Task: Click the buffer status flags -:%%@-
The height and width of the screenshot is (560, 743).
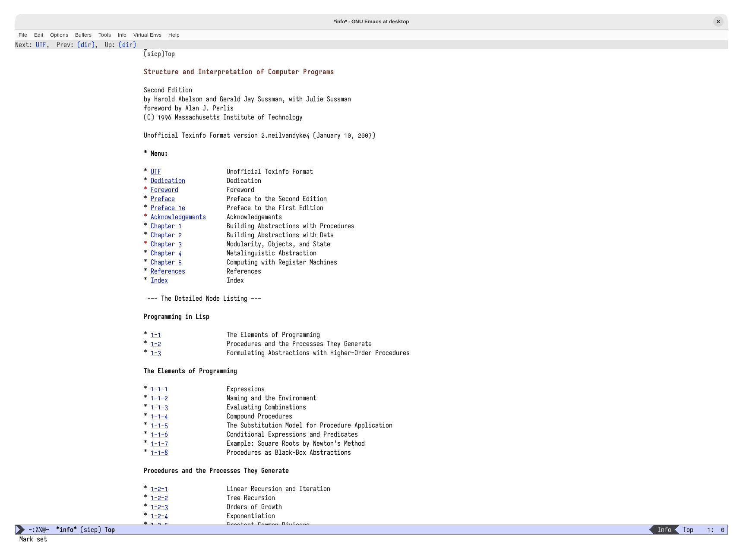Action: tap(39, 530)
